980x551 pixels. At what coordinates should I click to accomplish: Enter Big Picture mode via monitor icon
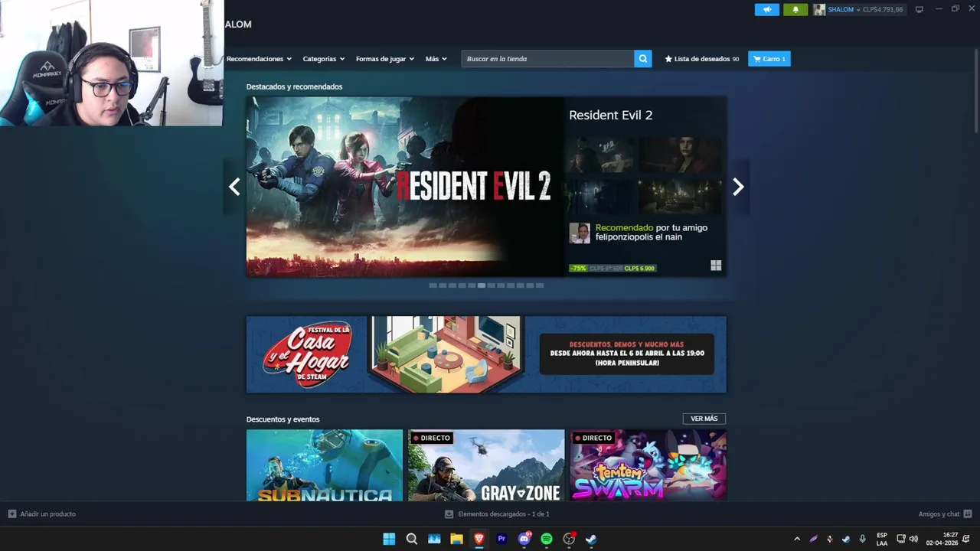click(x=920, y=10)
